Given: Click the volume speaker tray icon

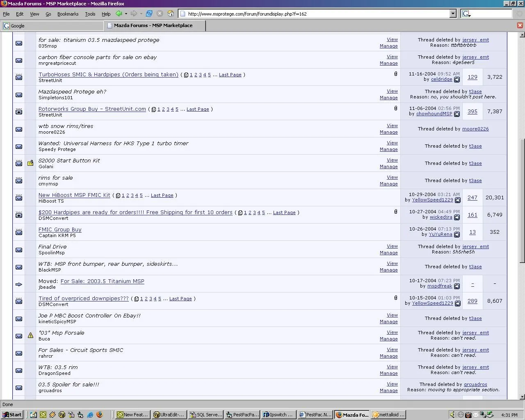Looking at the screenshot, I should pyautogui.click(x=453, y=415).
